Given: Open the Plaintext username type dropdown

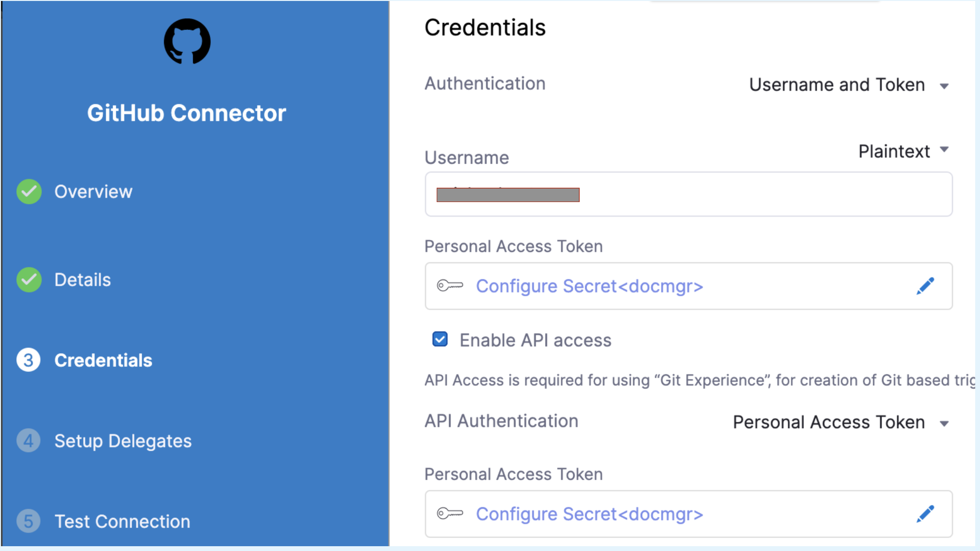Looking at the screenshot, I should click(x=903, y=151).
